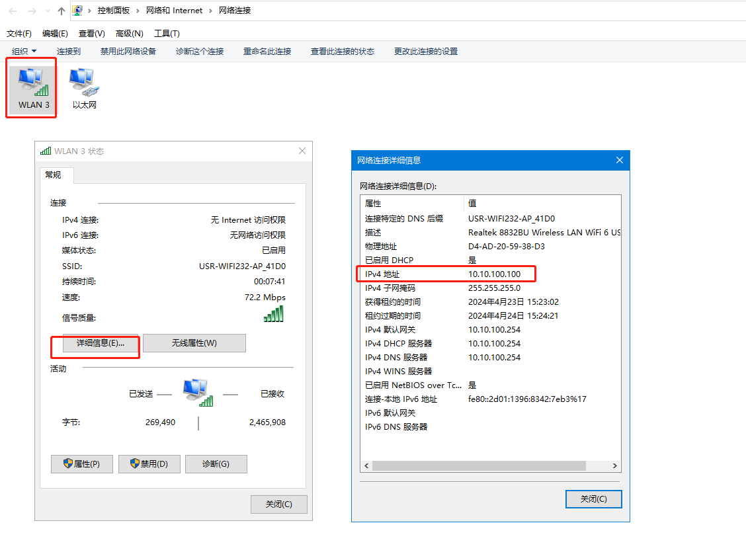The image size is (746, 560).
Task: Select the 以太网 Ethernet adapter icon
Action: click(84, 88)
